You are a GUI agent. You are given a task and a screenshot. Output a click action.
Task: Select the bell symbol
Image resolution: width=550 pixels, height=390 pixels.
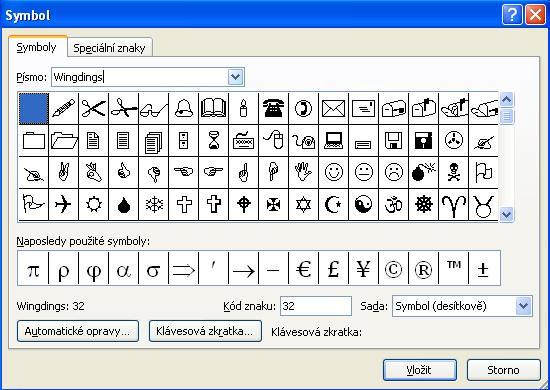tap(183, 108)
